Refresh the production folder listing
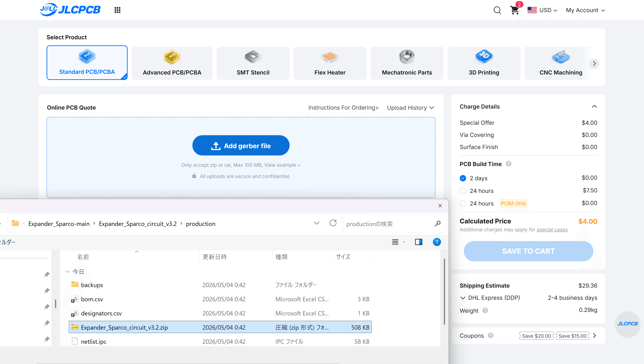The width and height of the screenshot is (644, 364). coord(333,223)
